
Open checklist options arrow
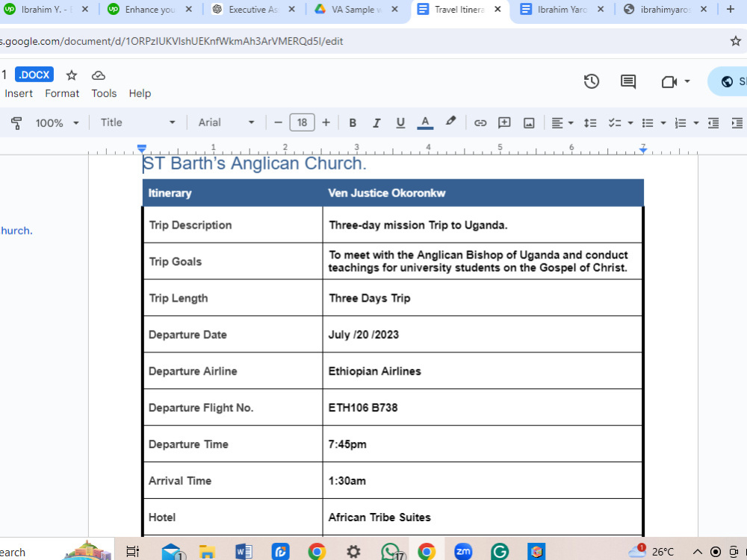630,123
